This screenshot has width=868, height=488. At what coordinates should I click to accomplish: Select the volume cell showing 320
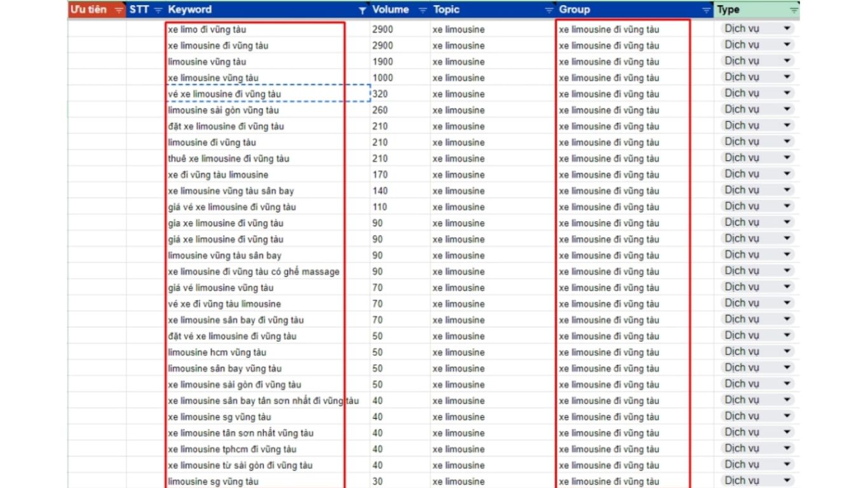[x=399, y=94]
